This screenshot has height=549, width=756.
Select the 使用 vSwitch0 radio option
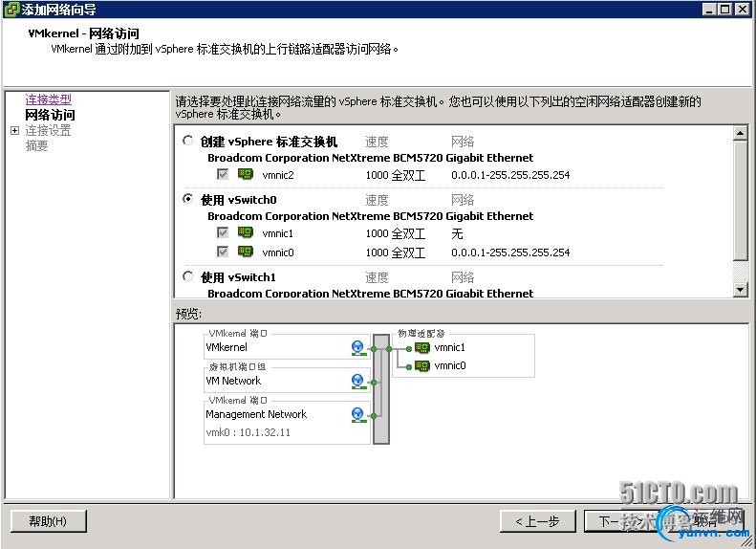pyautogui.click(x=188, y=199)
